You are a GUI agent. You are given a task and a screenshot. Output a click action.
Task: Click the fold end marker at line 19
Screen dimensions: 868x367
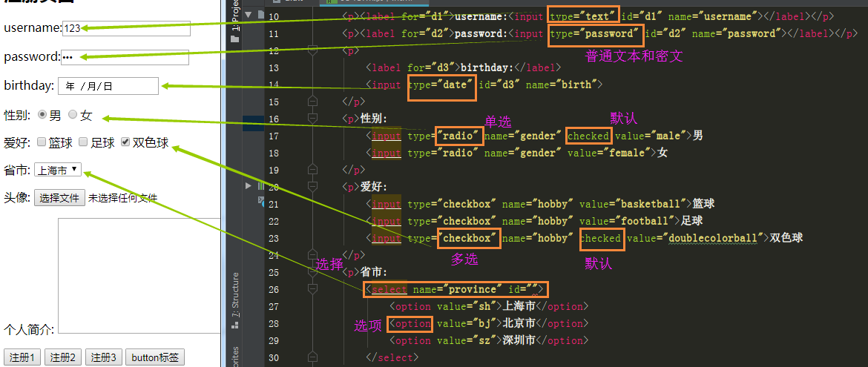[312, 169]
